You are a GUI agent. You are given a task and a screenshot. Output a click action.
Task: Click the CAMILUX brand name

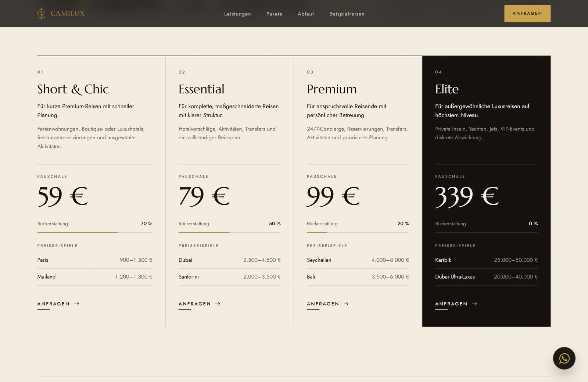tap(68, 14)
